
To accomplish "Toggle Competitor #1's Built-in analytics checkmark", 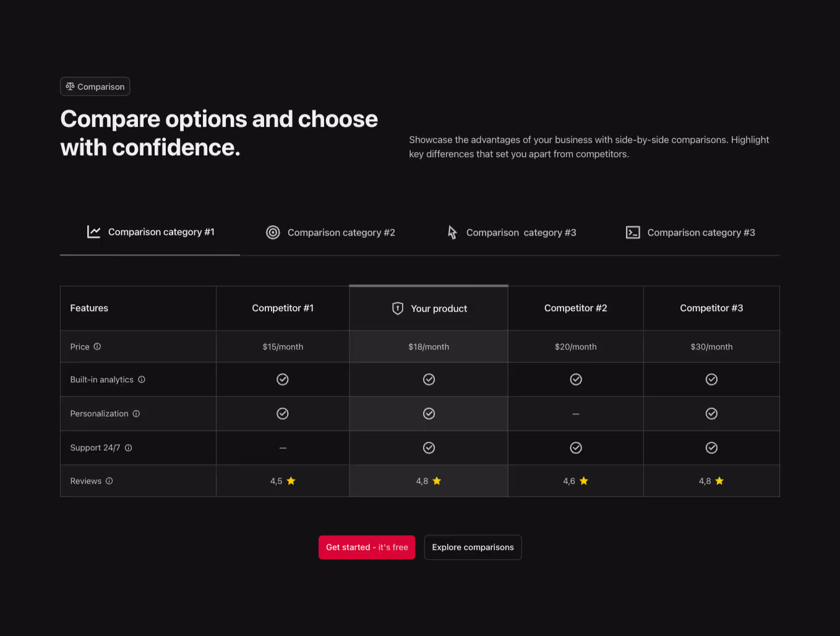I will (283, 379).
